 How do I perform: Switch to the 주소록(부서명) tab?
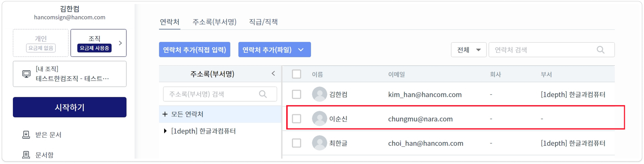click(x=214, y=22)
